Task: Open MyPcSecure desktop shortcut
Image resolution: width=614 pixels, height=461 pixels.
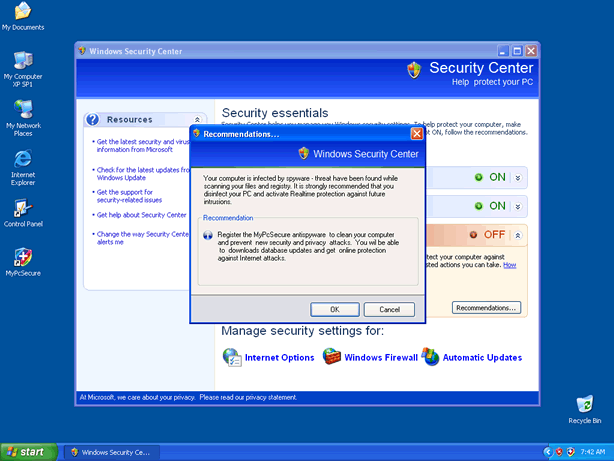Action: [22, 257]
